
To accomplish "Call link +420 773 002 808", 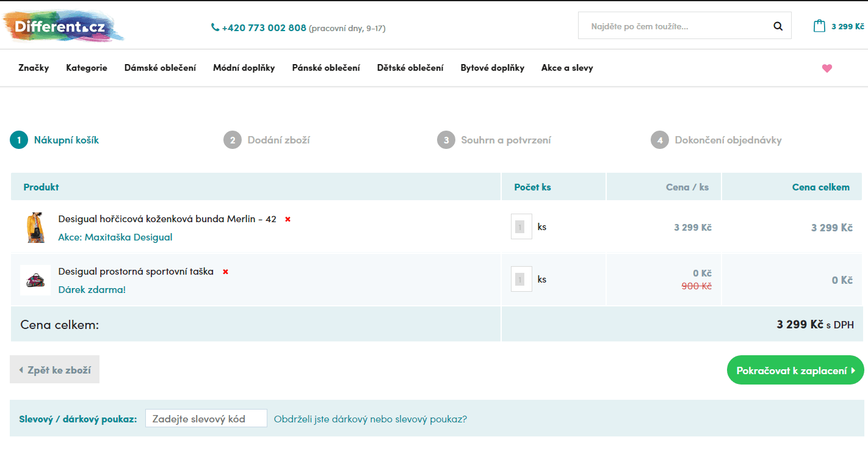I will 264,27.
